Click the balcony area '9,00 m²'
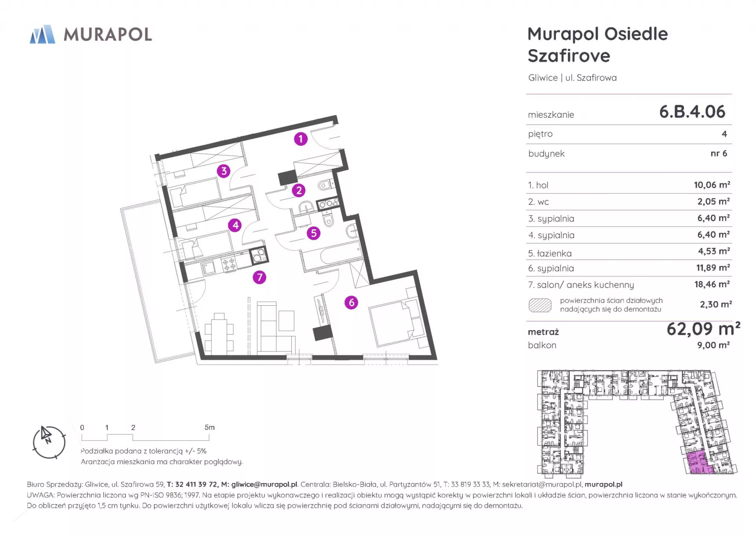The image size is (756, 535). pos(713,345)
